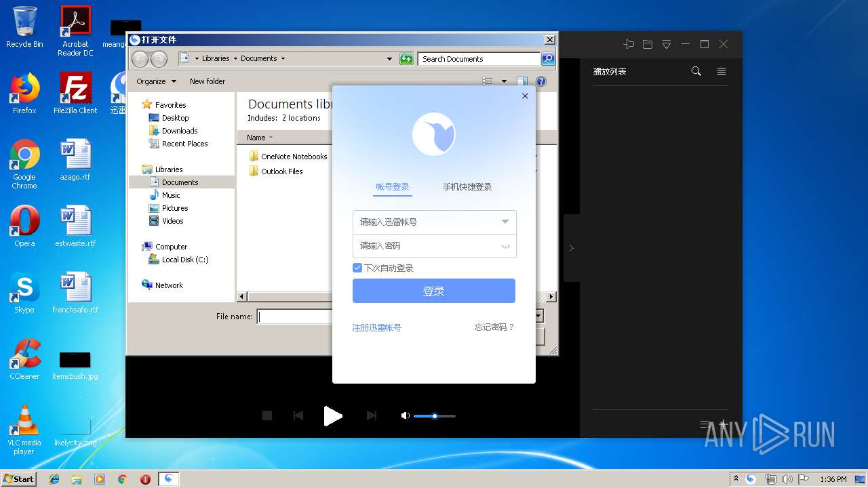
Task: Expand the account name dropdown arrow
Action: click(x=505, y=222)
